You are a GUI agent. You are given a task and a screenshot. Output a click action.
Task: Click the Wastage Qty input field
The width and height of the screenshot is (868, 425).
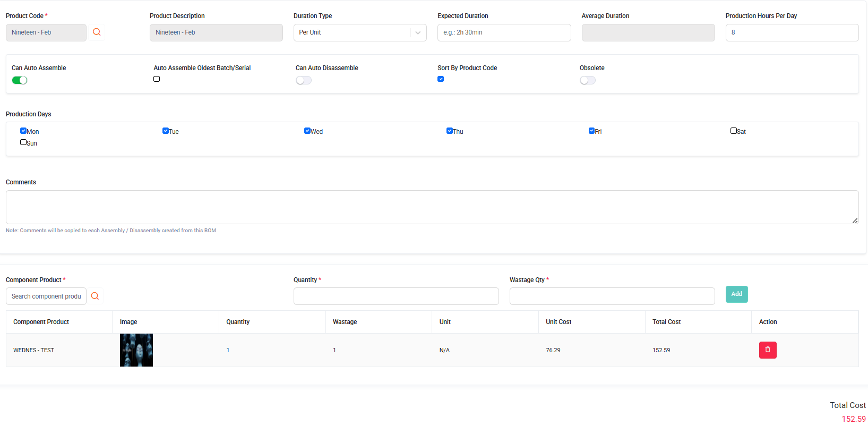tap(612, 296)
